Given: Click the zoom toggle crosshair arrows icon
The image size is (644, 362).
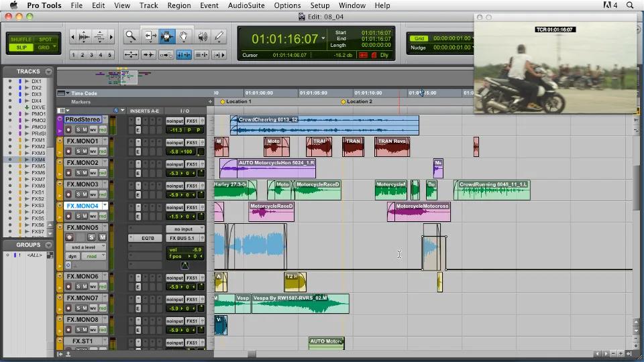Looking at the screenshot, I should [x=131, y=54].
